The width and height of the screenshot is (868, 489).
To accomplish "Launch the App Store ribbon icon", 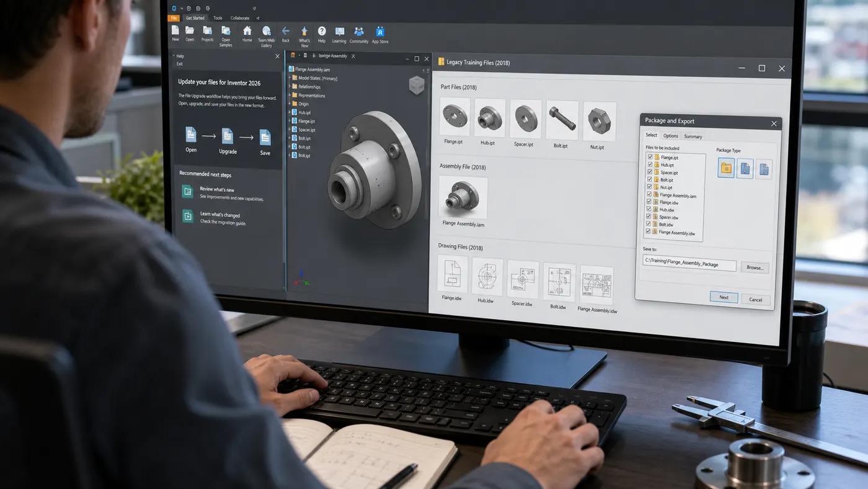I will point(380,32).
